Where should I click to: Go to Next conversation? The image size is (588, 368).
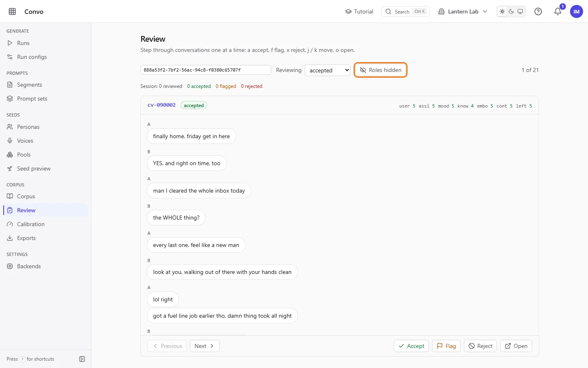205,346
